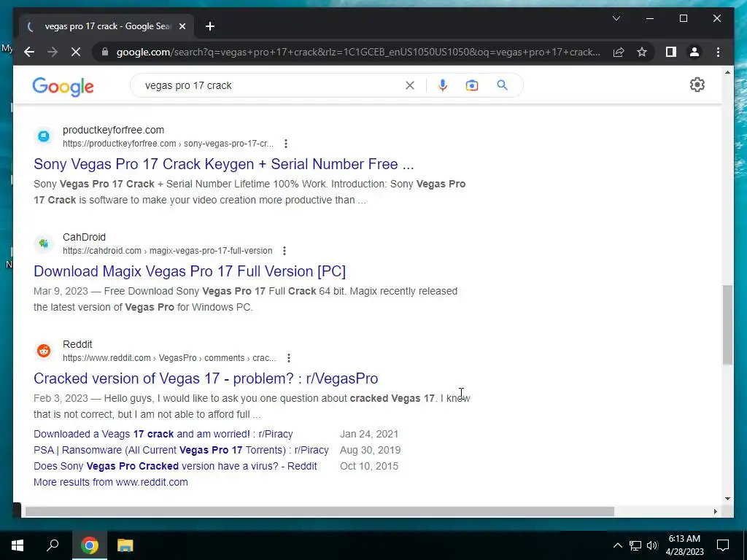This screenshot has width=747, height=560.
Task: Click the scroll right arrow
Action: (x=715, y=511)
